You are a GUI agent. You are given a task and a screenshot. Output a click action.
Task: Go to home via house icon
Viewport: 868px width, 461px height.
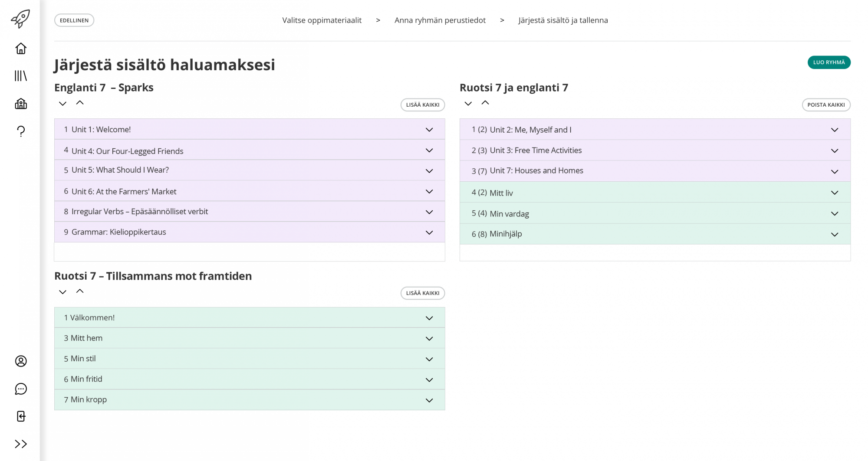[21, 49]
